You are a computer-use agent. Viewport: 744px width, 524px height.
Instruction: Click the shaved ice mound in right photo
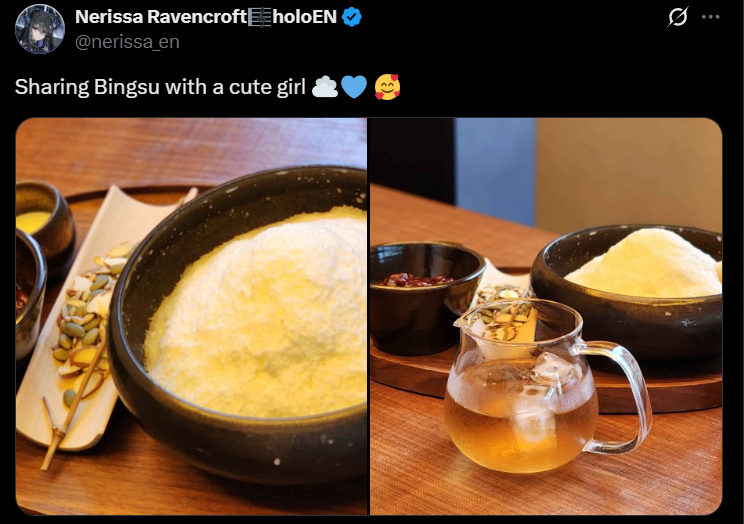coord(646,264)
